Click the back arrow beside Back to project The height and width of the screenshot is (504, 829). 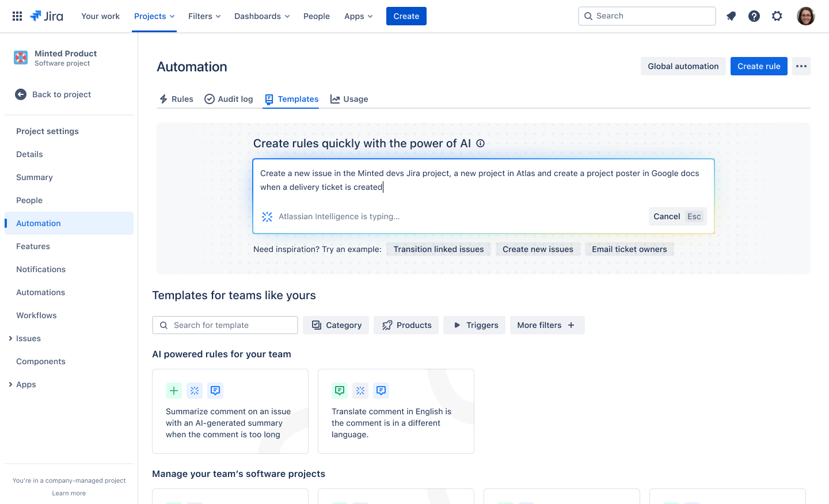click(x=21, y=94)
